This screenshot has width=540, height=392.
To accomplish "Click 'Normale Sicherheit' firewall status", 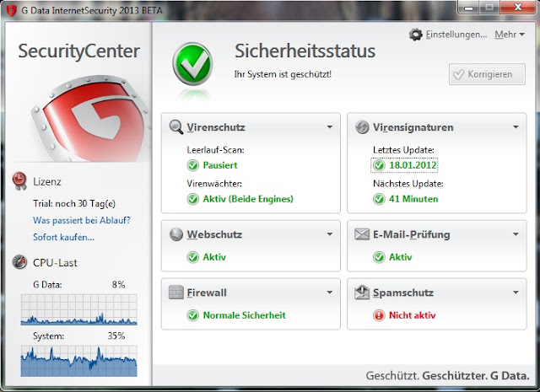I will [244, 315].
